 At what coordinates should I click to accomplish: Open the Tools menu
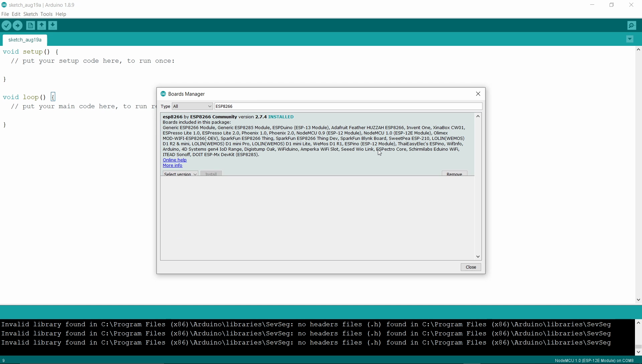pos(46,14)
